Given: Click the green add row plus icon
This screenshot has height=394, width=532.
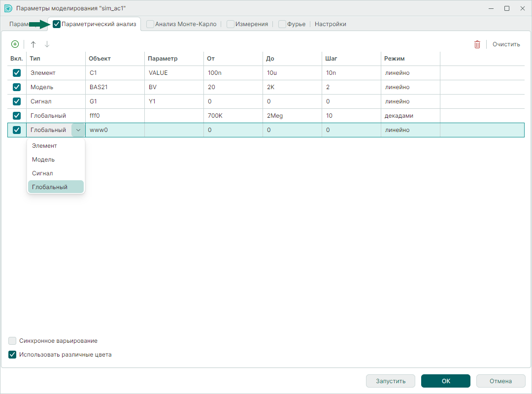Looking at the screenshot, I should (x=15, y=44).
